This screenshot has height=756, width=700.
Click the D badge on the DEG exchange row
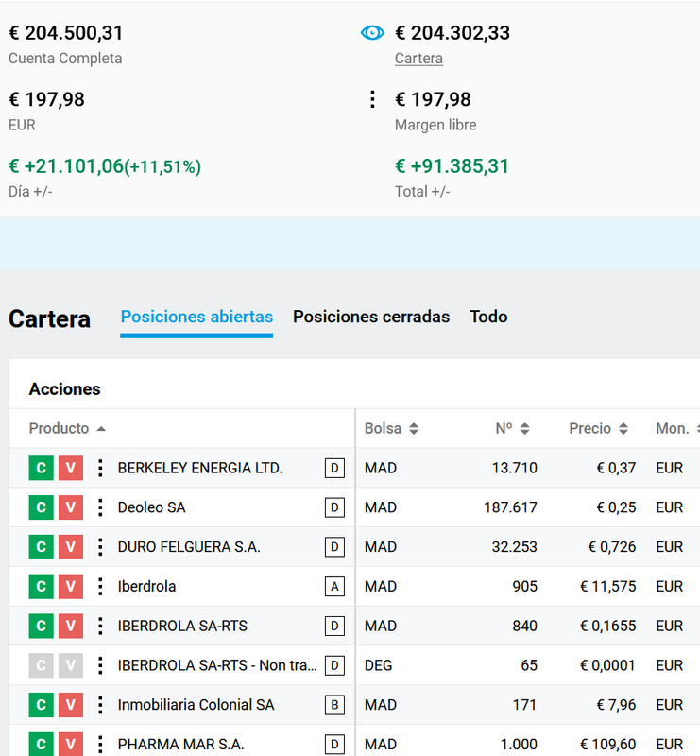pyautogui.click(x=334, y=665)
